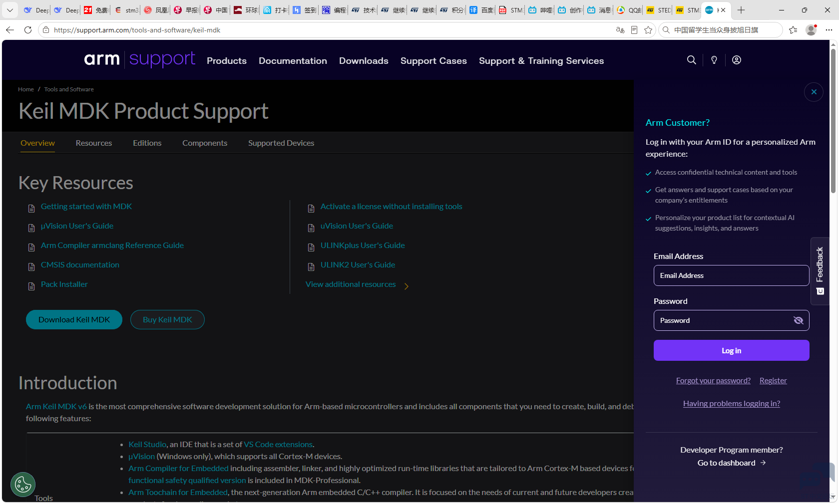Open Support & Training Services menu
Viewport: 839px width, 504px height.
coord(541,61)
